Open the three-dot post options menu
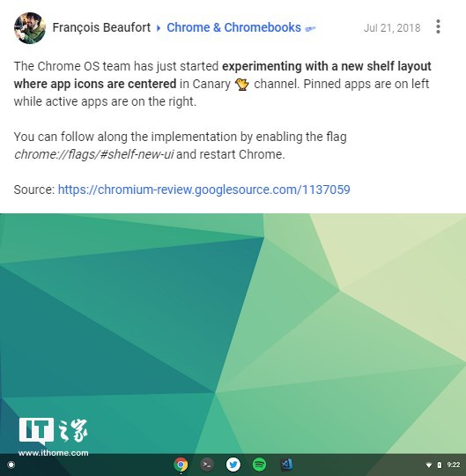This screenshot has width=466, height=476. pos(438,26)
